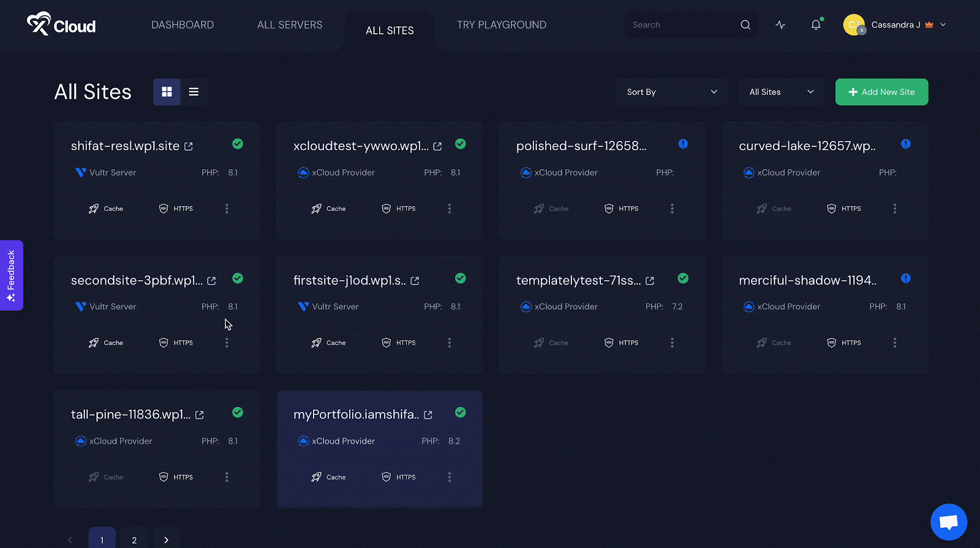Open the All Servers tab
The height and width of the screenshot is (548, 980).
290,25
